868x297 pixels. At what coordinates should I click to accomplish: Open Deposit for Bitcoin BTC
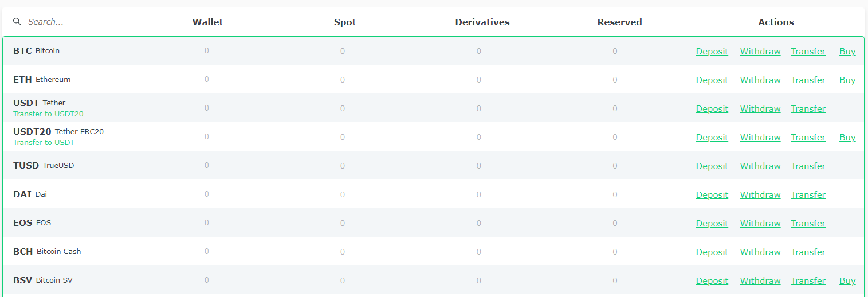712,52
